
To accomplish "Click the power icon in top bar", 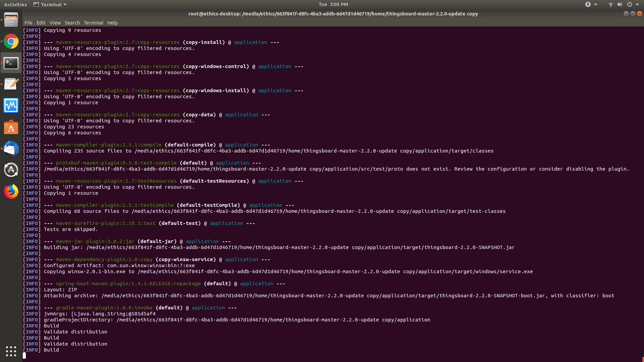I will click(630, 4).
